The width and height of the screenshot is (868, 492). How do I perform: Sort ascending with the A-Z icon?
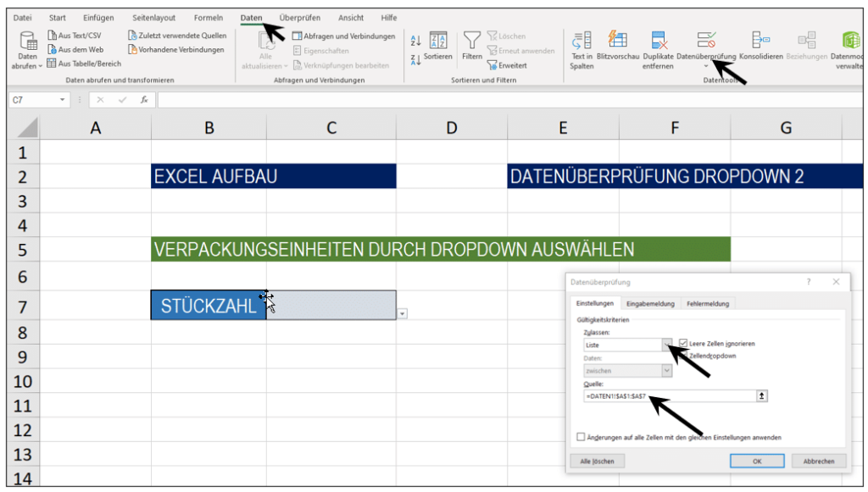coord(415,41)
